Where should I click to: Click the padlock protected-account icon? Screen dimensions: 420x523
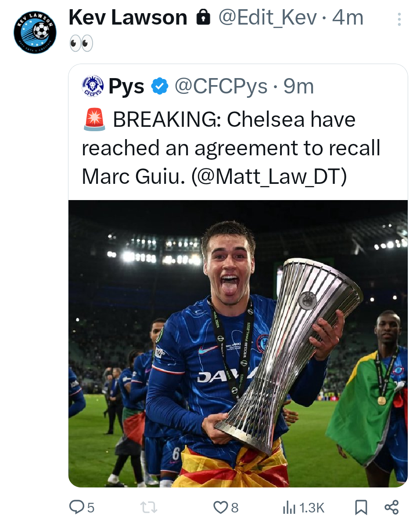(x=203, y=18)
